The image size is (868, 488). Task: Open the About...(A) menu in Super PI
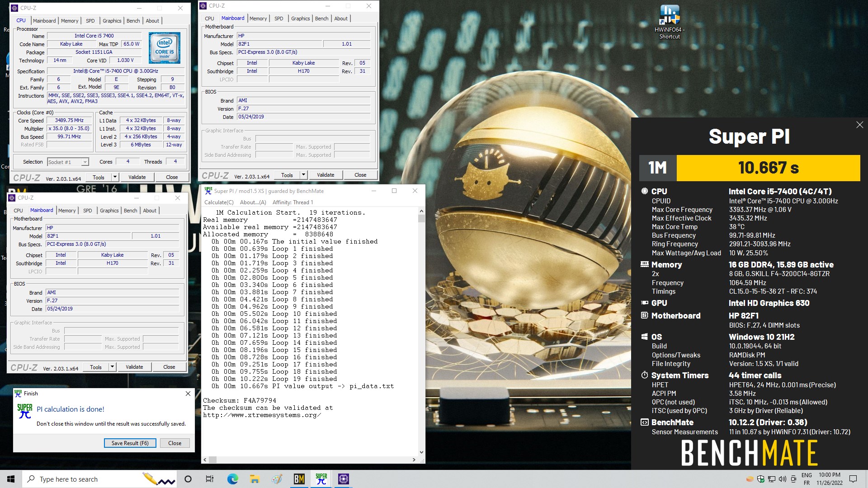[x=253, y=202]
